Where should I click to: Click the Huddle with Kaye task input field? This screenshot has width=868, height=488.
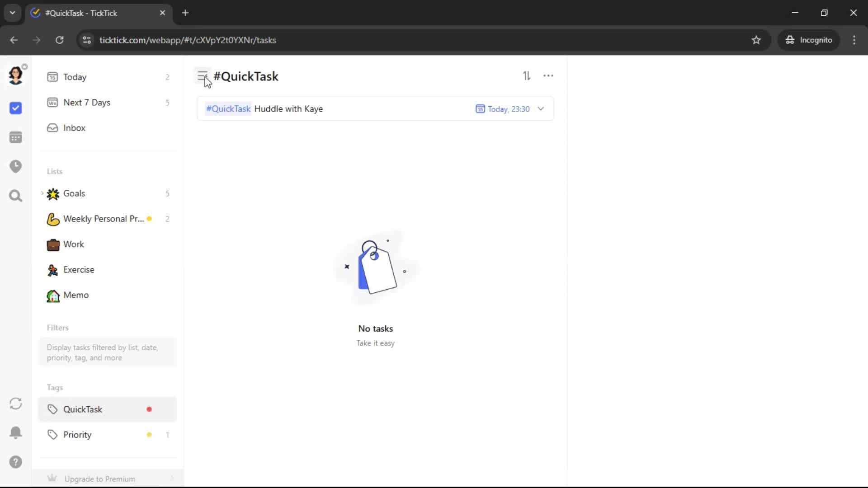pyautogui.click(x=362, y=109)
